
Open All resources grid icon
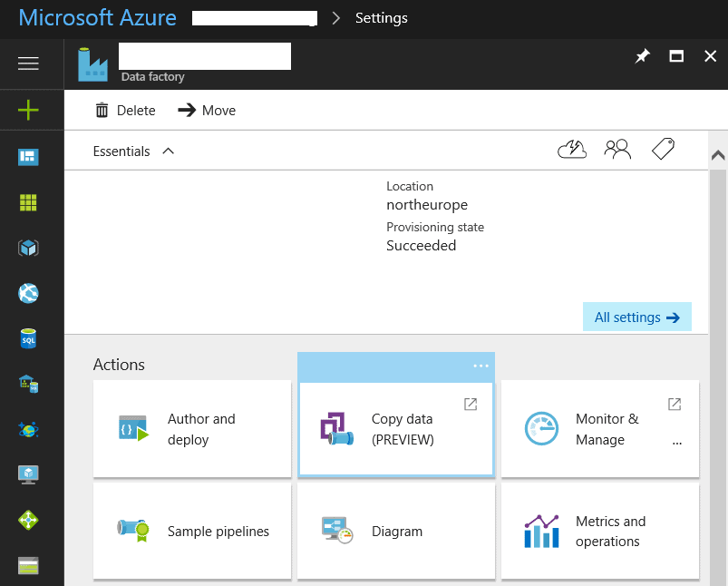point(28,202)
